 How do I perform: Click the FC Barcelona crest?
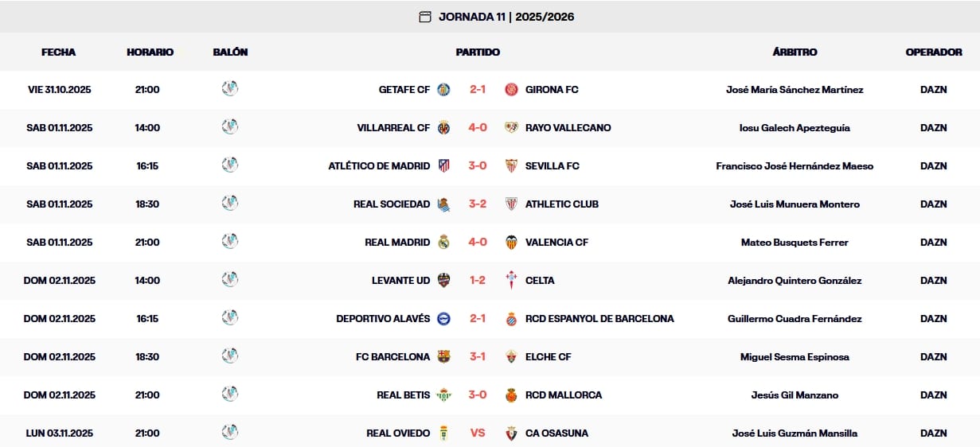point(444,357)
